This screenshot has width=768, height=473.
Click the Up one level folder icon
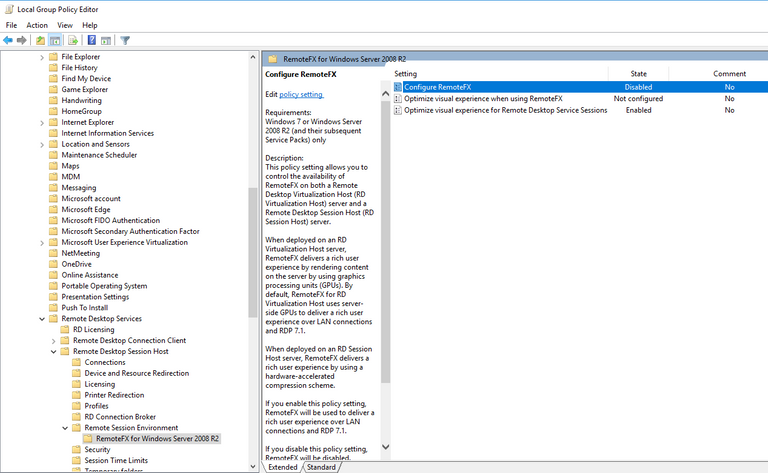pos(41,41)
